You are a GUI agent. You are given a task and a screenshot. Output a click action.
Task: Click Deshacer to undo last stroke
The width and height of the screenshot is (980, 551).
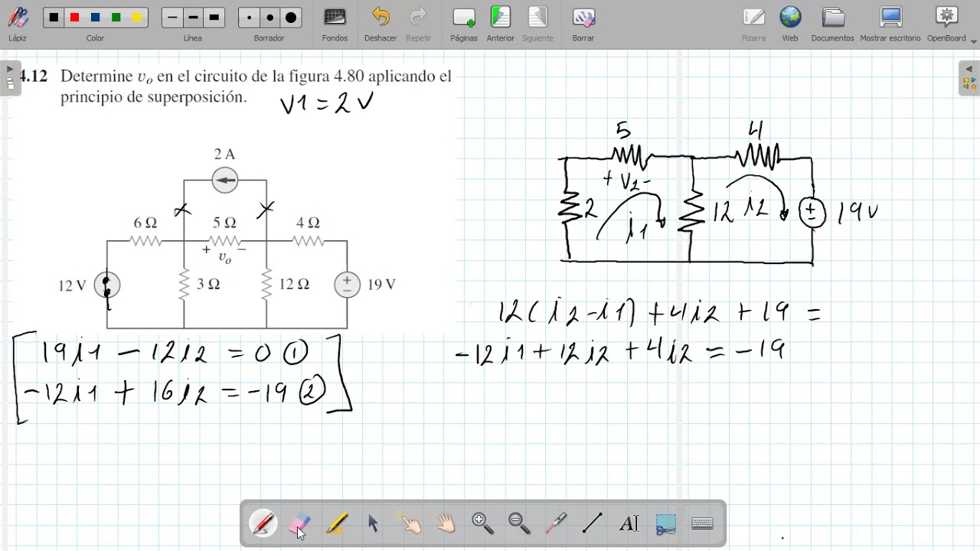click(x=381, y=24)
